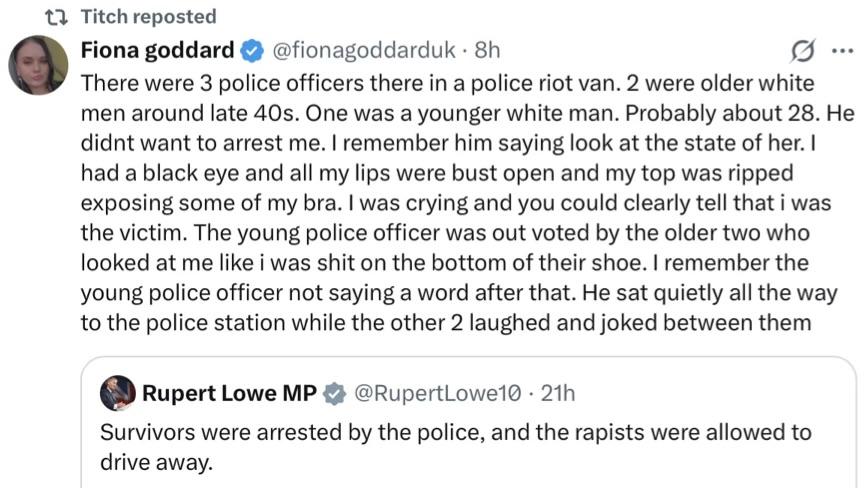Open Fiona goddard's display name link
The height and width of the screenshot is (488, 868).
point(157,49)
